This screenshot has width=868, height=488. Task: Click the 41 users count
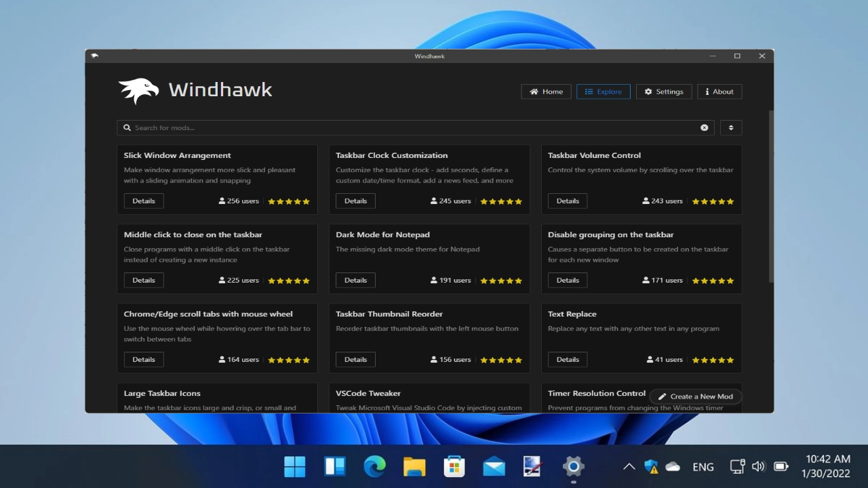pos(665,360)
